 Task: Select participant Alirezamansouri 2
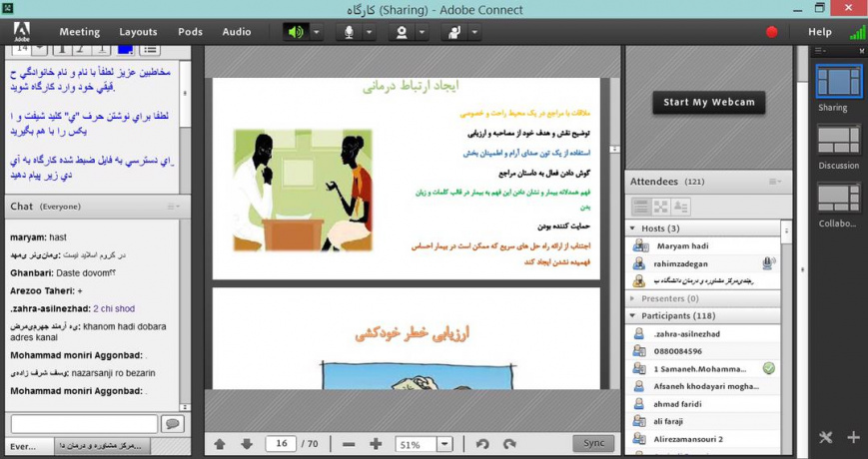703,439
